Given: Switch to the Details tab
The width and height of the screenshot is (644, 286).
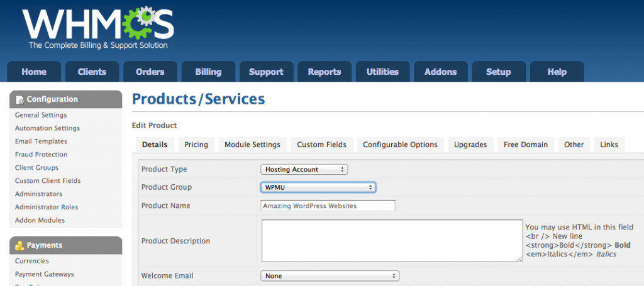Looking at the screenshot, I should [x=155, y=145].
